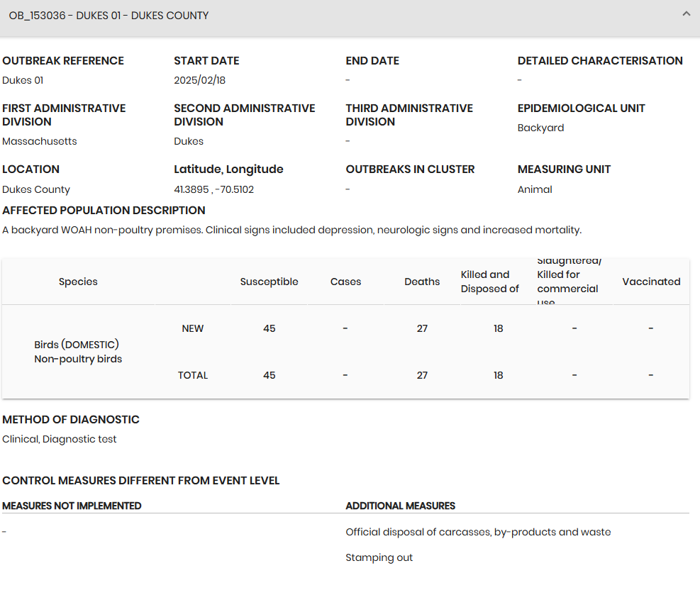
Task: Click the Stamping out measure
Action: tap(379, 557)
